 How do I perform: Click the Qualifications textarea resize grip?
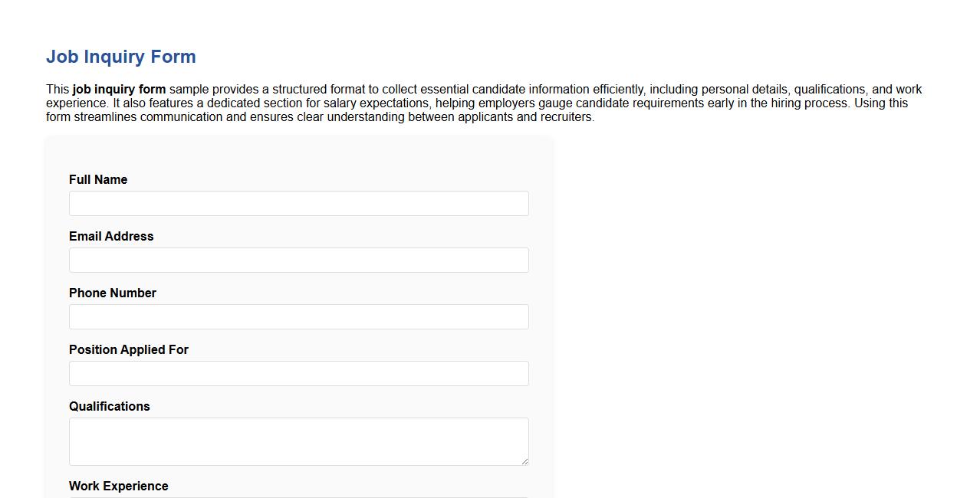click(x=525, y=460)
